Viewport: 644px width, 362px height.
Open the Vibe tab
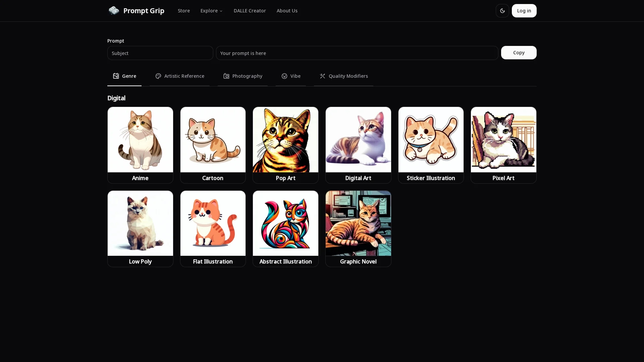pyautogui.click(x=291, y=76)
